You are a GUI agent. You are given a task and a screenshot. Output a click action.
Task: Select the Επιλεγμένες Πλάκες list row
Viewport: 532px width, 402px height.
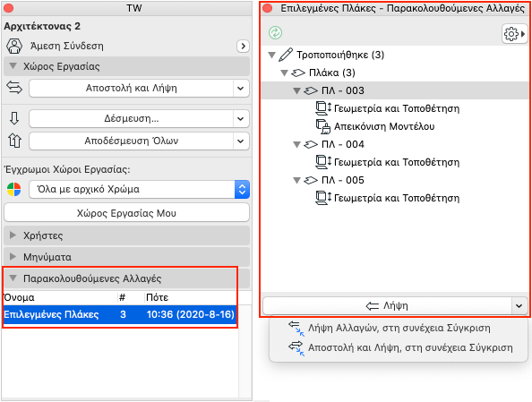(x=120, y=314)
